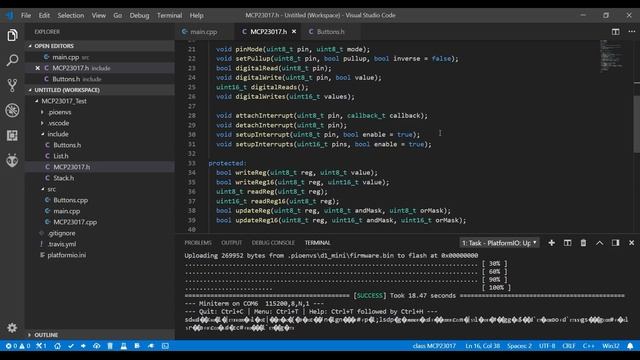Open the Selection menu
This screenshot has height=360, width=640.
[71, 16]
